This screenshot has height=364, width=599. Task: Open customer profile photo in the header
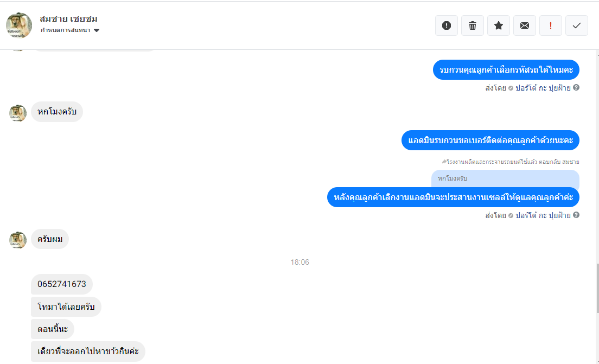click(x=18, y=25)
